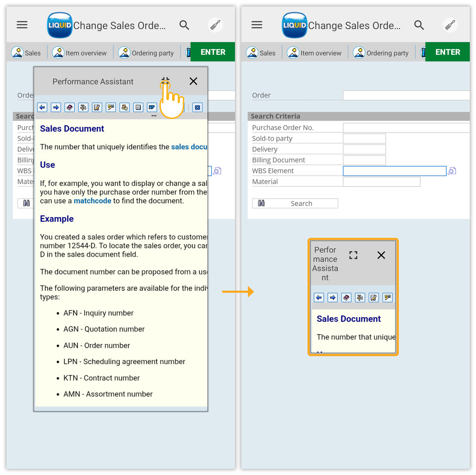Go back in the small Performance Assistant toolbar
Screen dimensions: 476x475
point(319,298)
